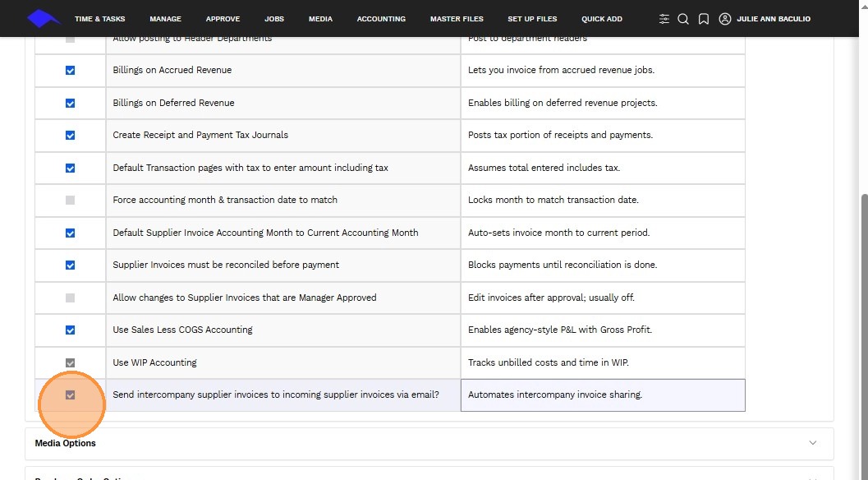The image size is (868, 480).
Task: Click the user profile avatar icon
Action: pos(724,19)
